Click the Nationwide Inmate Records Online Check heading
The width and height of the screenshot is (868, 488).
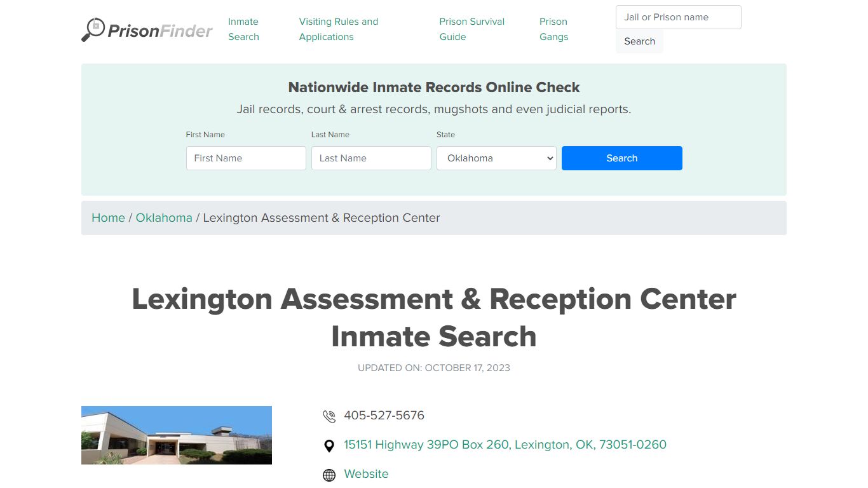[434, 87]
